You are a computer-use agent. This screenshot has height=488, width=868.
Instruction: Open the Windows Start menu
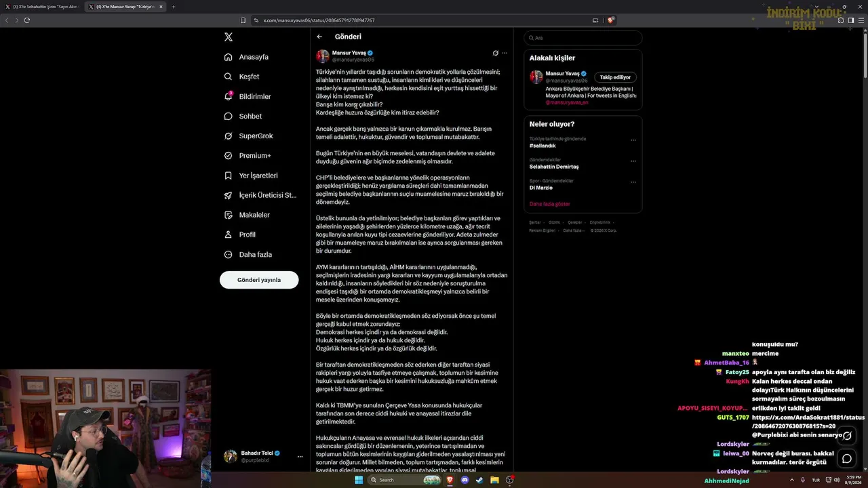[x=359, y=480]
